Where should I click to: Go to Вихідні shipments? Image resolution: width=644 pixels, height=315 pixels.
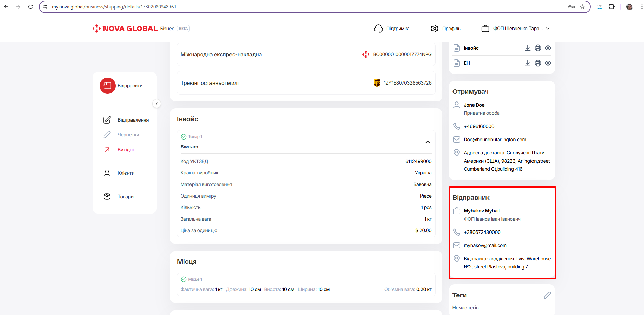pyautogui.click(x=125, y=150)
